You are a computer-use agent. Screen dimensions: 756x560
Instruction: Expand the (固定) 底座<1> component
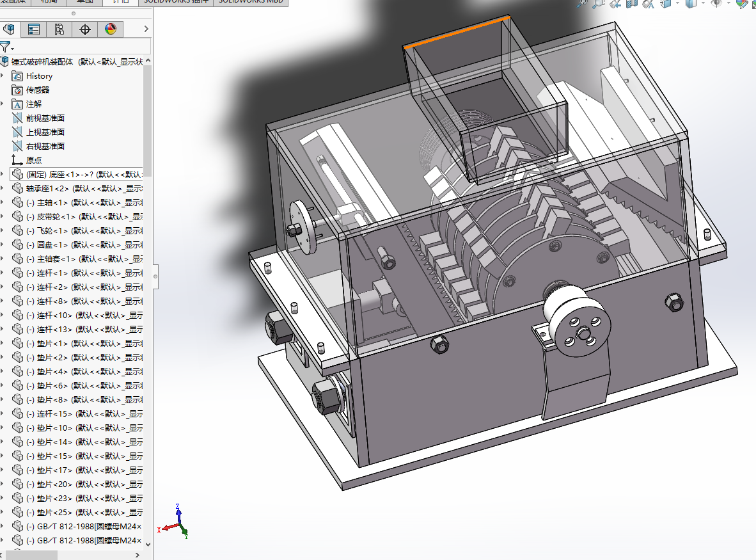pyautogui.click(x=3, y=174)
